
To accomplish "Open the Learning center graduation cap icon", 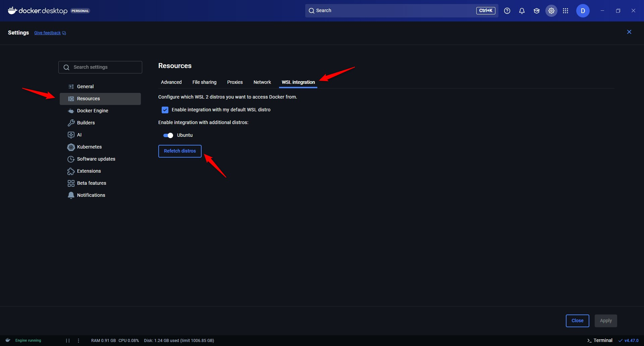I will pos(537,11).
